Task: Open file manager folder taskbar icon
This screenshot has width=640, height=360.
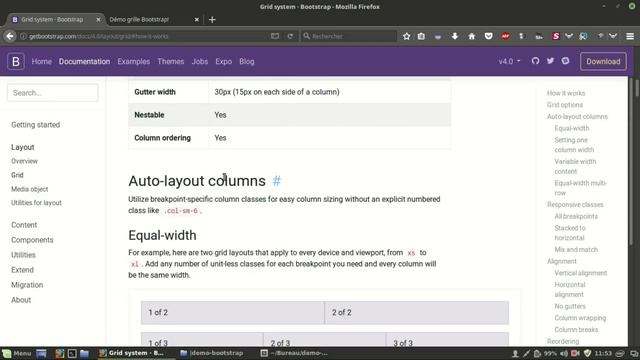Action: pyautogui.click(x=84, y=353)
